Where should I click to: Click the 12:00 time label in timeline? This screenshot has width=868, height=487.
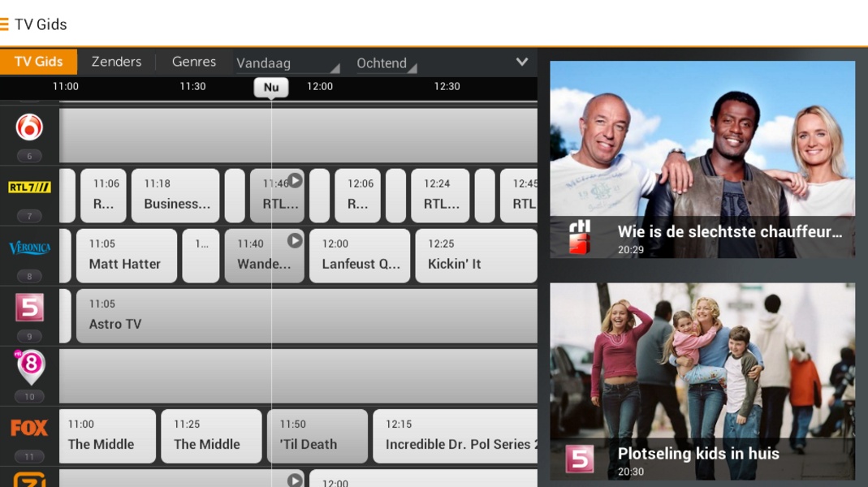pos(320,86)
